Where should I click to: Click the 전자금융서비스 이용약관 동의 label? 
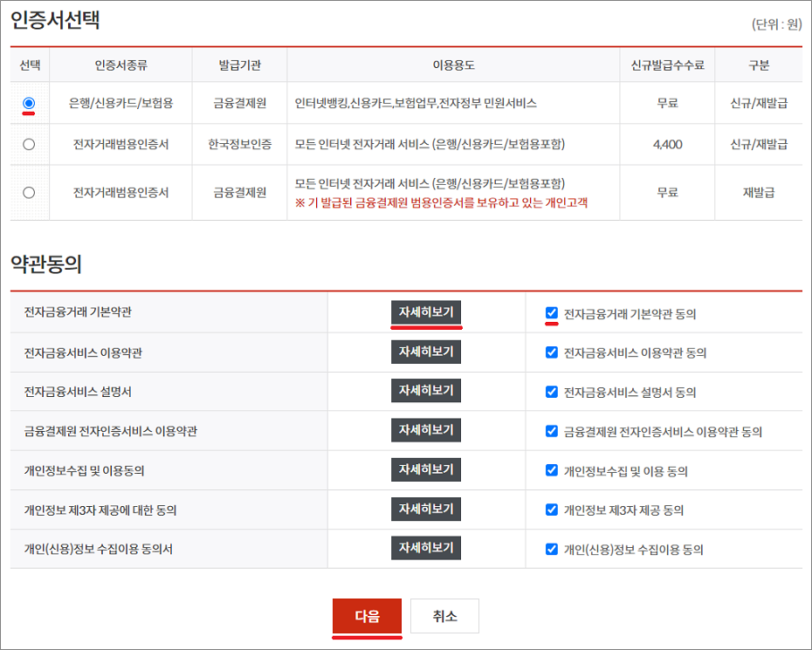pos(635,353)
